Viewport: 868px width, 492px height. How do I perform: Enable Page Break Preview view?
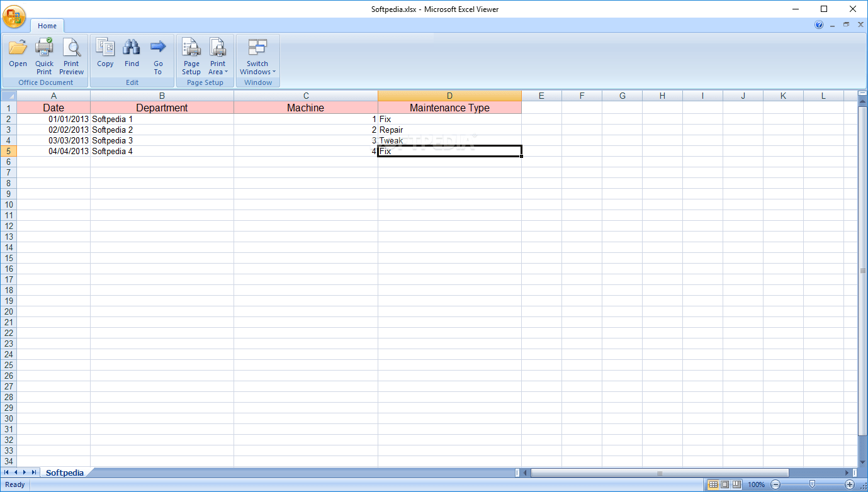point(736,484)
